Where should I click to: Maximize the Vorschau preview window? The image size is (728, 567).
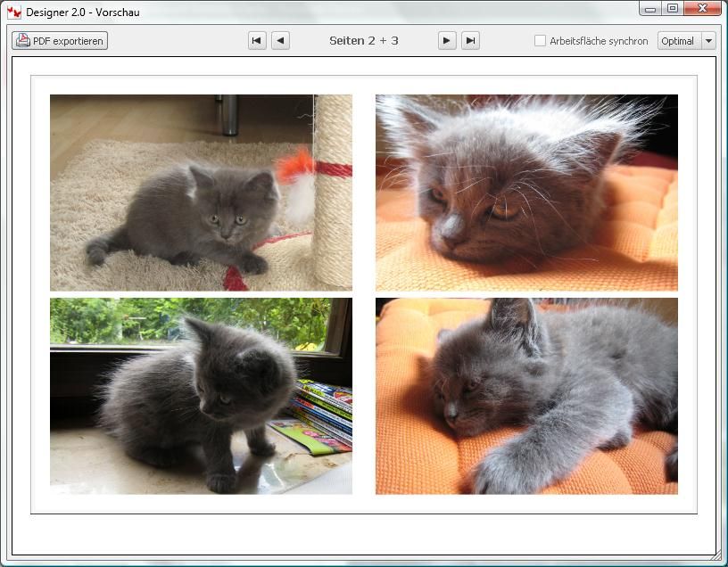672,9
